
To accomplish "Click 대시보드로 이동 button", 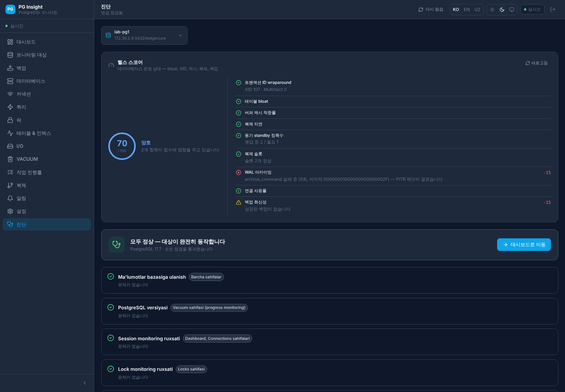I will (524, 245).
